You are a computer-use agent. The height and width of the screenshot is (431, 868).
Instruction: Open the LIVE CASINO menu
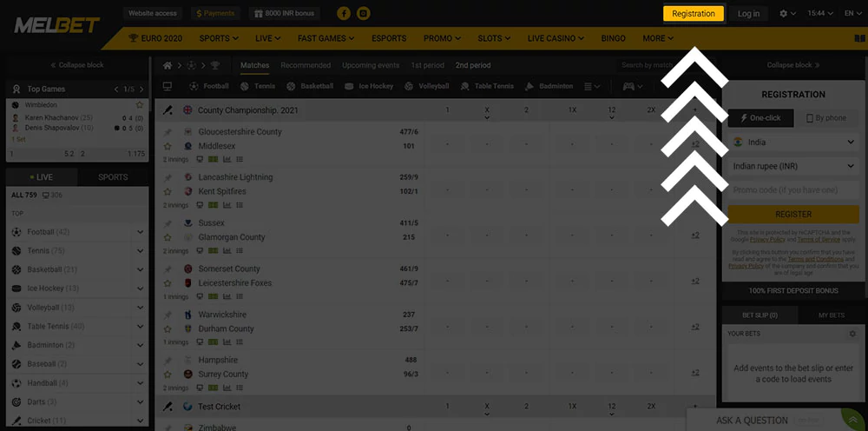(x=556, y=38)
